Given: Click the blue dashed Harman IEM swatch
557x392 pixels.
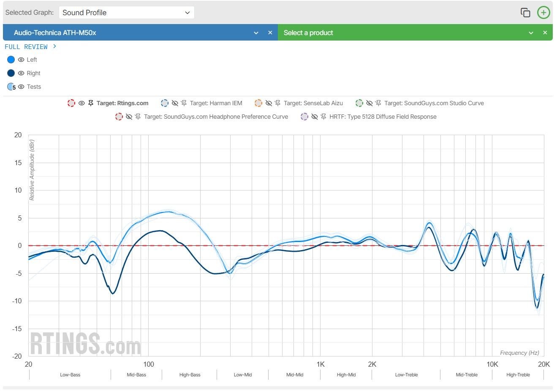Looking at the screenshot, I should 165,103.
